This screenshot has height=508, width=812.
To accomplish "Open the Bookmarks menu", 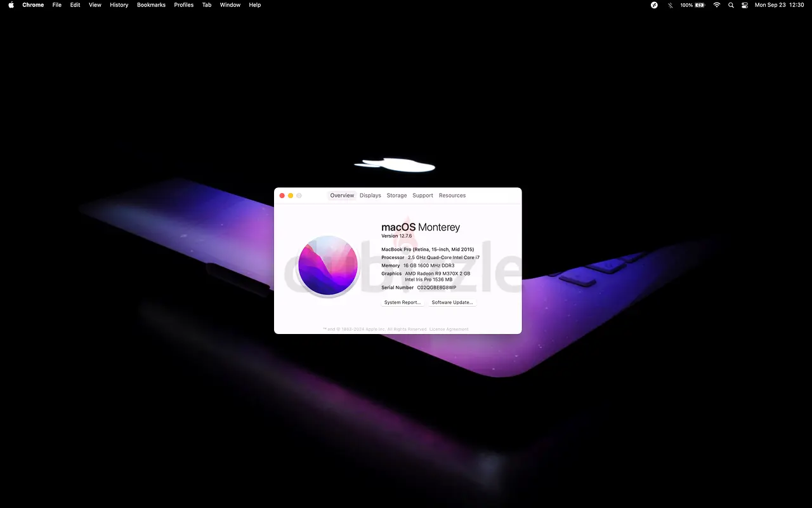I will point(151,5).
